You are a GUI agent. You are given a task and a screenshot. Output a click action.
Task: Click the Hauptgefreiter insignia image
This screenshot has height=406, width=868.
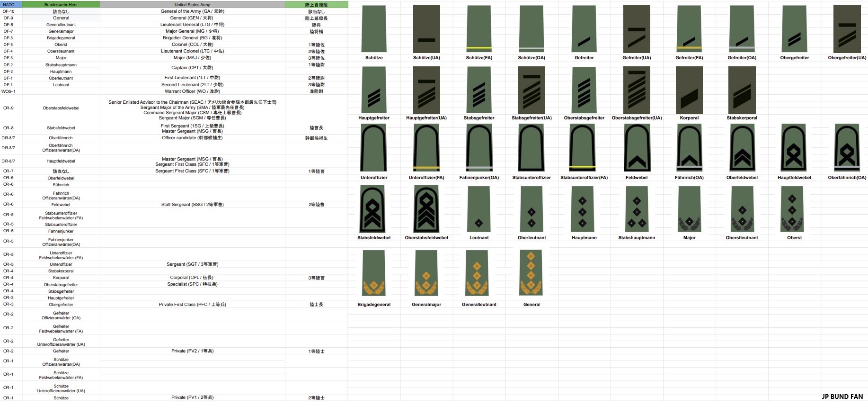point(374,90)
